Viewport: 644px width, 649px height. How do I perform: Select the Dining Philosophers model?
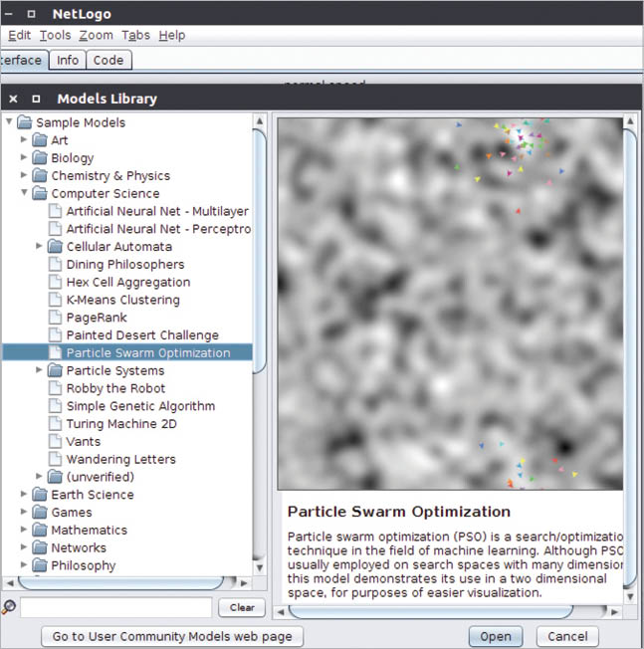point(124,265)
